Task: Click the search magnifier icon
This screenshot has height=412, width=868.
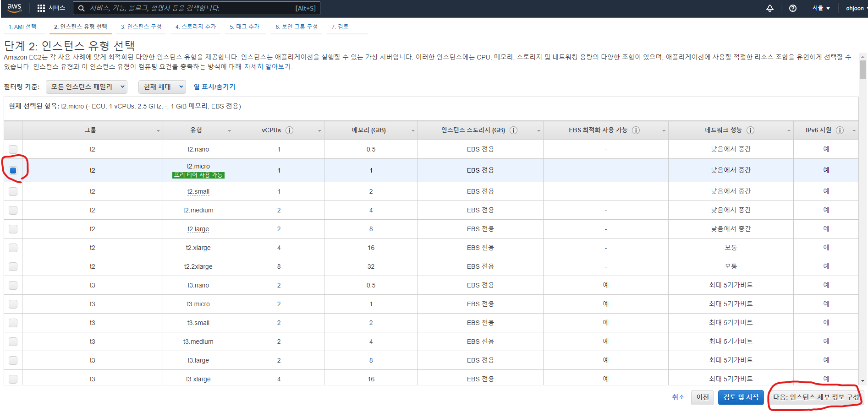Action: [81, 8]
